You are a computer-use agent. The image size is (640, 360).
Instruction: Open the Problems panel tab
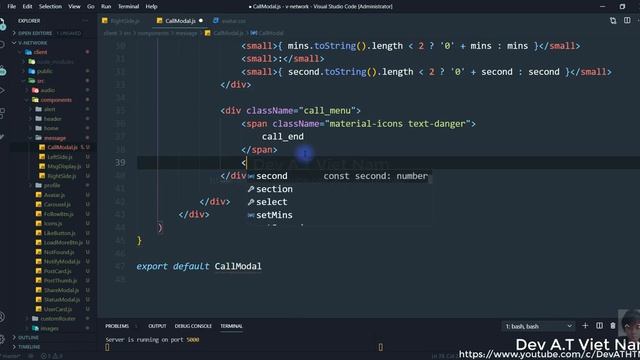coord(117,326)
